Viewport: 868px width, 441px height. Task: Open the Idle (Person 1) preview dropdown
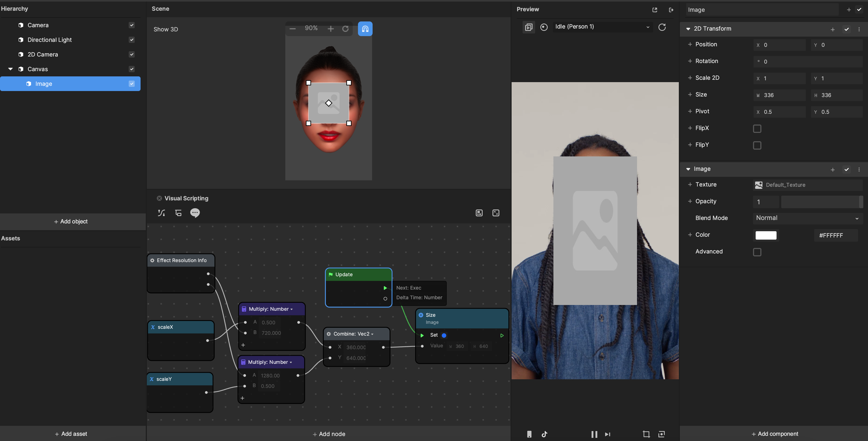tap(602, 27)
